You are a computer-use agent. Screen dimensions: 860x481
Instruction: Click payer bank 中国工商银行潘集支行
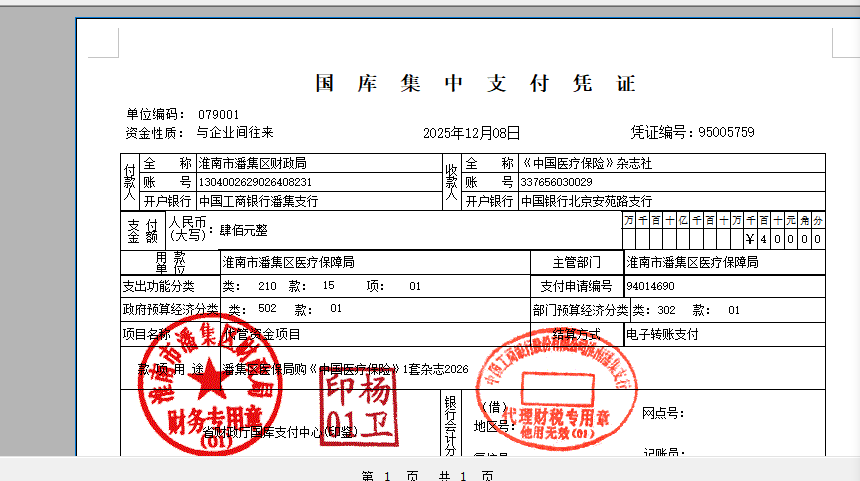point(258,201)
